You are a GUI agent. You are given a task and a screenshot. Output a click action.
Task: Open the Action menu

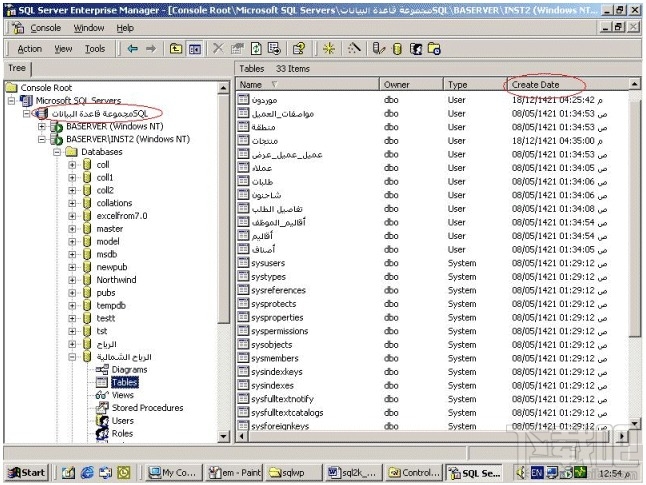(30, 49)
